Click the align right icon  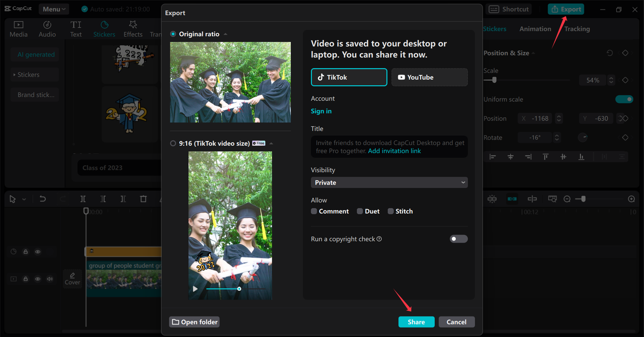coord(528,157)
